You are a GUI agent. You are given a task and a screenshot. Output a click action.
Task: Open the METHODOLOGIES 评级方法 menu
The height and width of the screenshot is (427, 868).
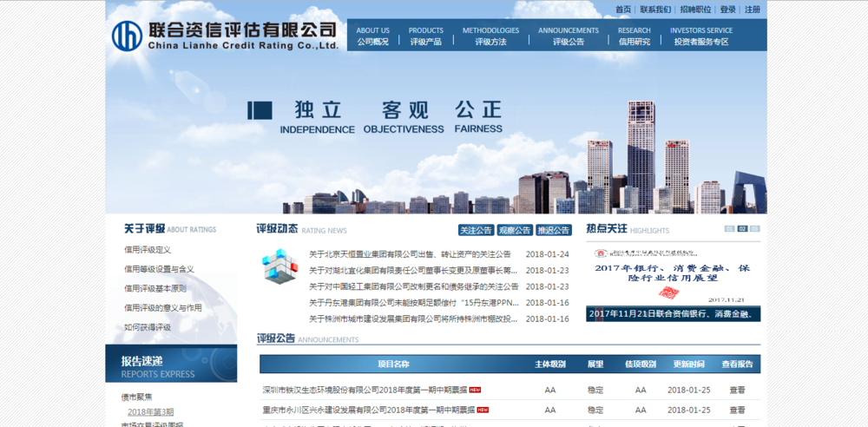(x=490, y=36)
